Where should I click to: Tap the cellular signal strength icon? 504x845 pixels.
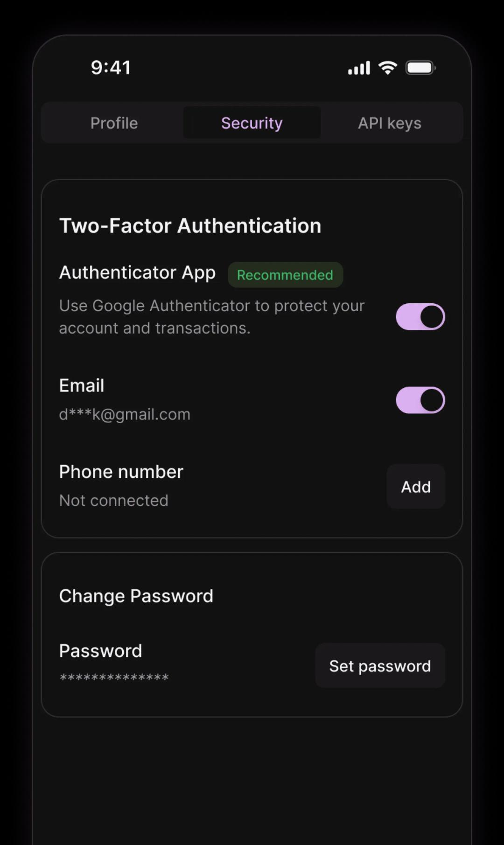[359, 68]
